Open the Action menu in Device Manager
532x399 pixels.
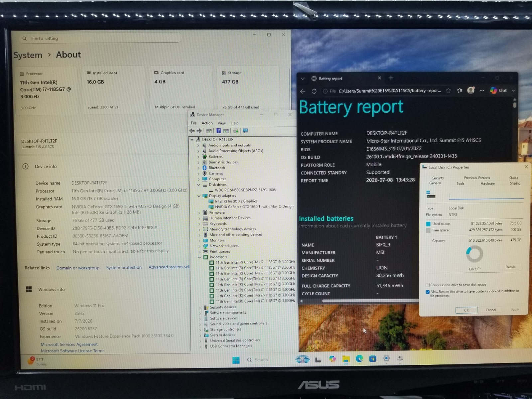click(207, 123)
